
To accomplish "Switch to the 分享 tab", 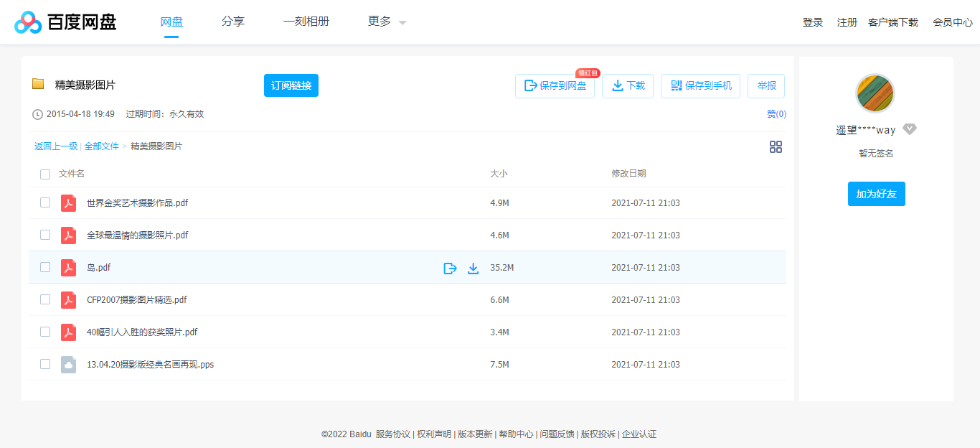I will [233, 22].
